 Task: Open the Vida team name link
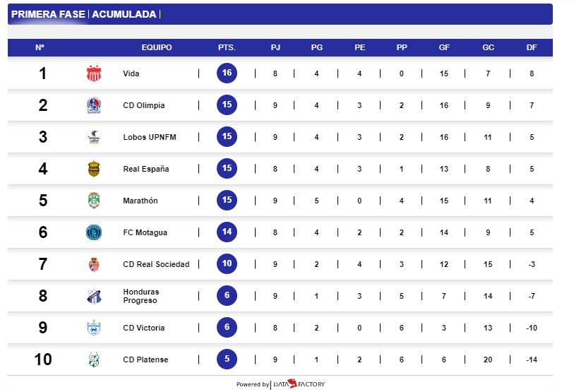131,73
